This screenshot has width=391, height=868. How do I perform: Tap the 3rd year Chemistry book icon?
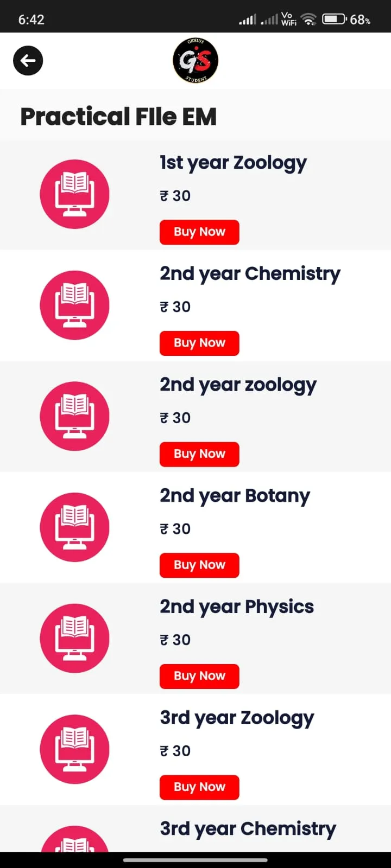pos(74,839)
